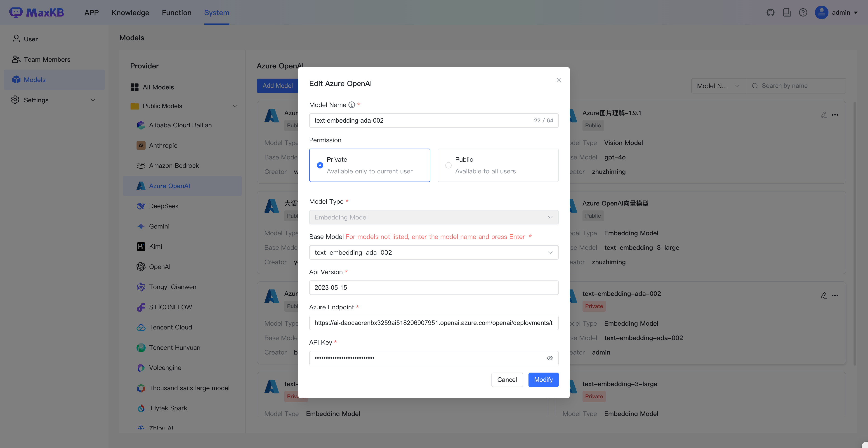This screenshot has width=868, height=448.
Task: Open the GitHub icon in header
Action: point(770,12)
